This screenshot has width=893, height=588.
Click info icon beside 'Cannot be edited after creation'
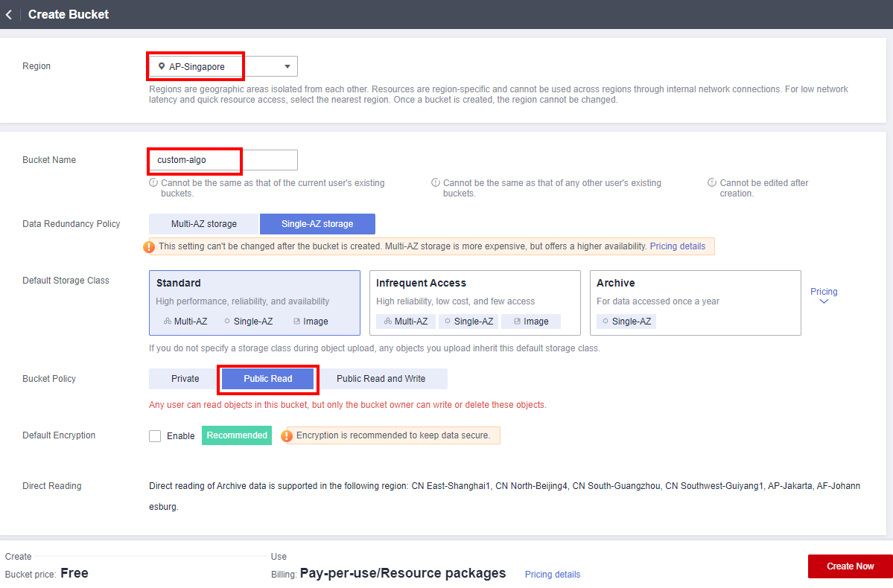click(x=712, y=183)
